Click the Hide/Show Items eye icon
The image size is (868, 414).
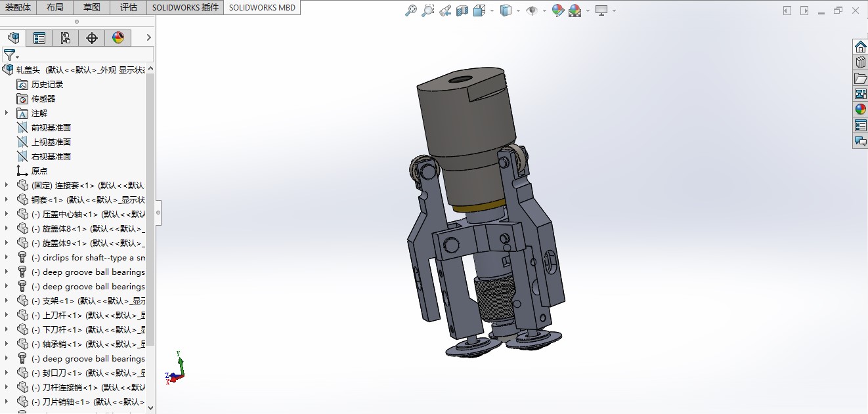tap(531, 10)
